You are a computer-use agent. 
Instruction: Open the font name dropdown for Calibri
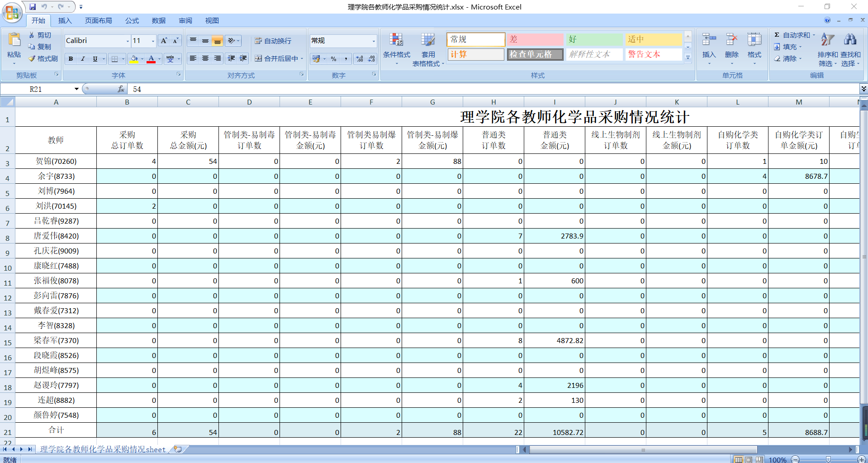click(x=127, y=41)
